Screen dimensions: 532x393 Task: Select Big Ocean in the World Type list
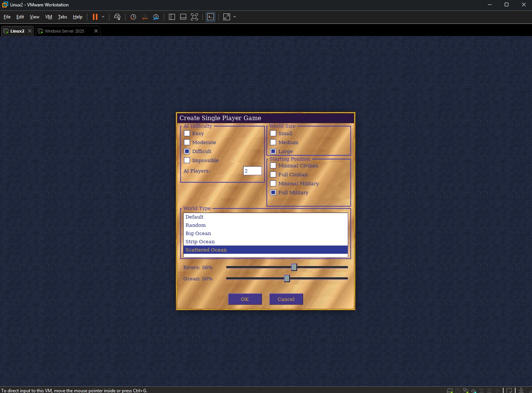click(x=266, y=234)
